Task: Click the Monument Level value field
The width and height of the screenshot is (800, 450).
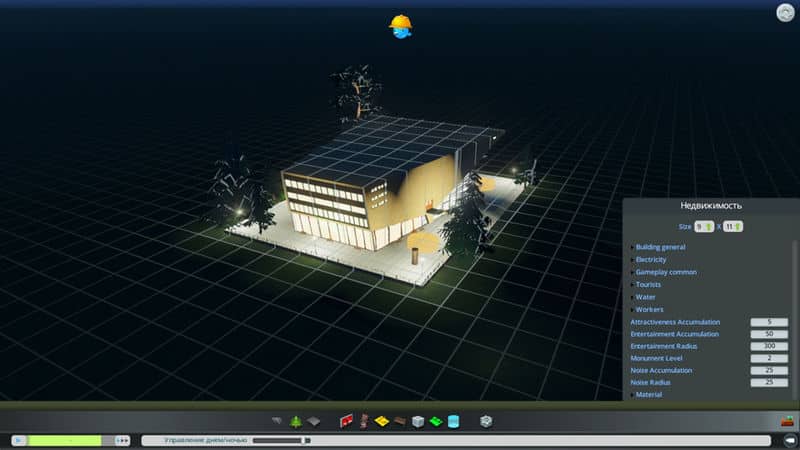Action: click(x=768, y=358)
